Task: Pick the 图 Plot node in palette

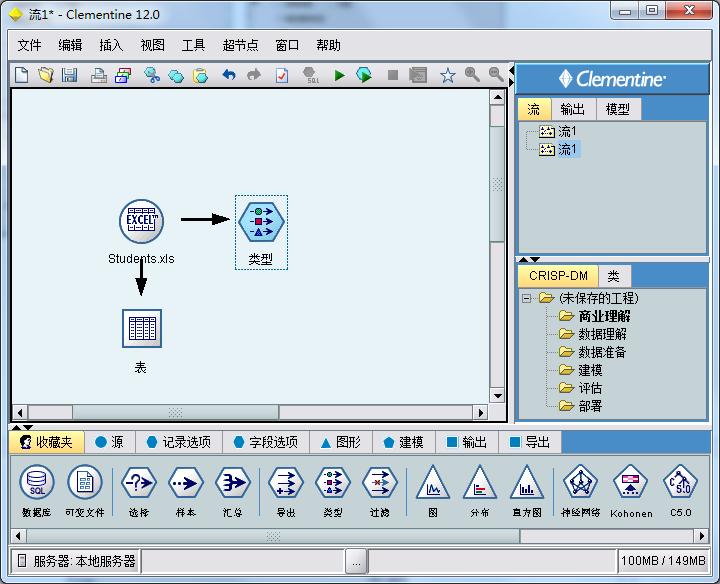Action: click(433, 482)
